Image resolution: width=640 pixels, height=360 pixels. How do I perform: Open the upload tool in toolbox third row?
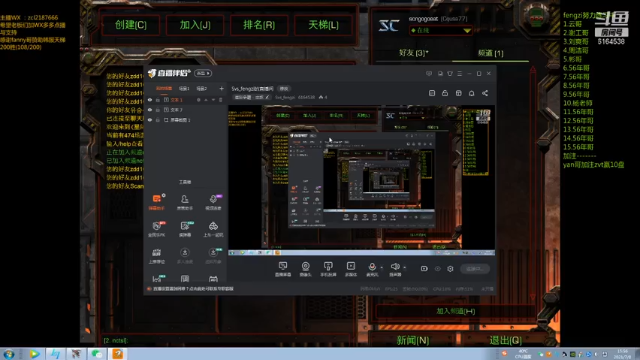184,256
